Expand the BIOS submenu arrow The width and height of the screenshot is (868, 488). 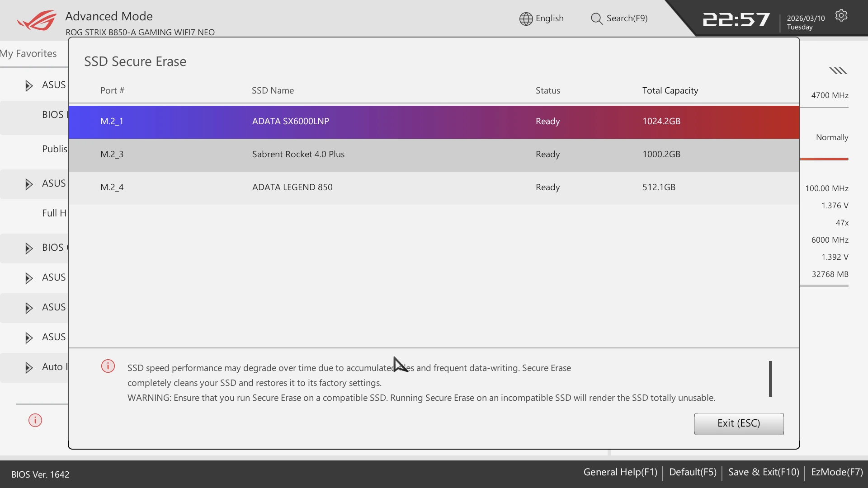pyautogui.click(x=29, y=248)
